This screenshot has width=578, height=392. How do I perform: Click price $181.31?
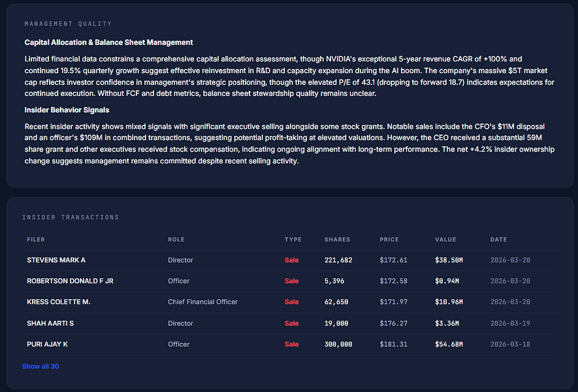(x=394, y=344)
